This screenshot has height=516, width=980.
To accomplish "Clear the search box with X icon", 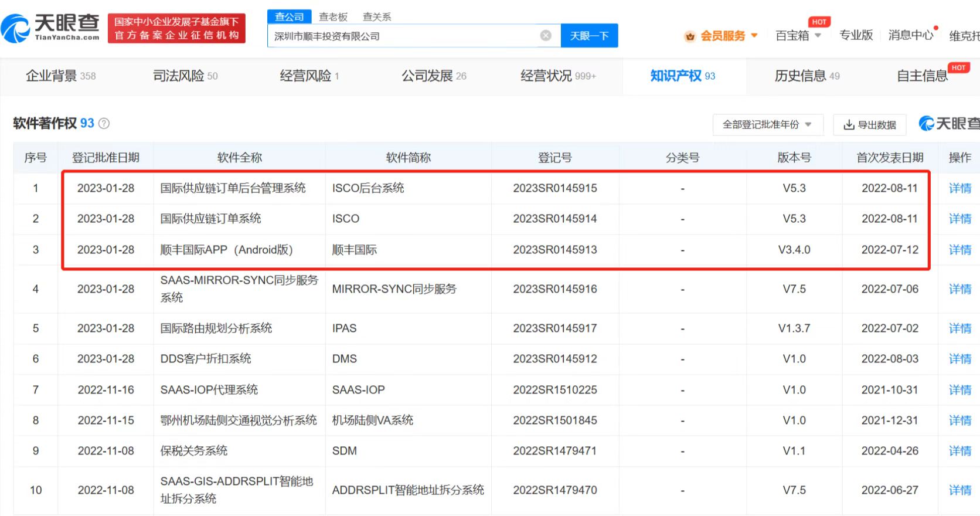I will (x=546, y=36).
